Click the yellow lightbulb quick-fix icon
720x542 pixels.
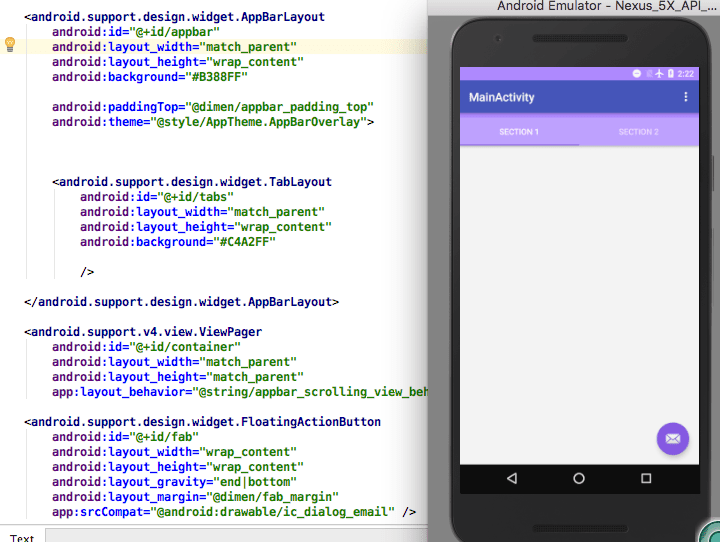click(x=10, y=45)
